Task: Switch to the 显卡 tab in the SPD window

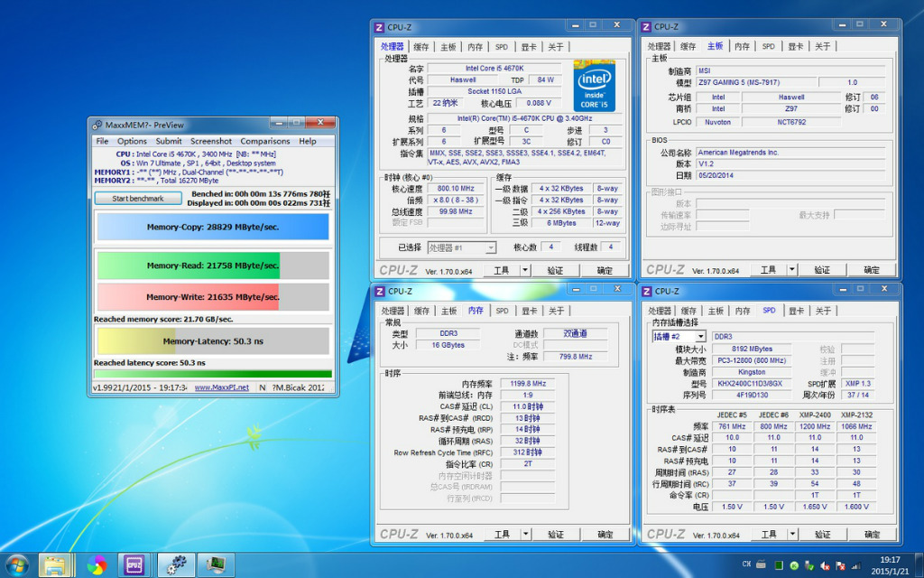Action: [x=796, y=311]
